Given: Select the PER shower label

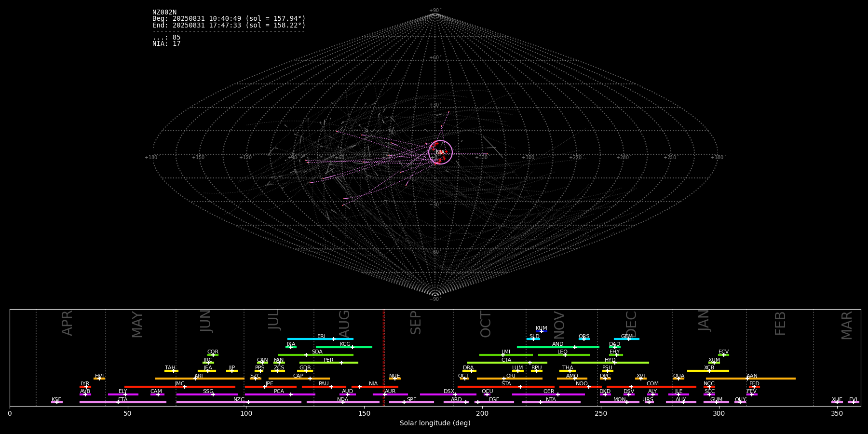Looking at the screenshot, I should coord(328,360).
